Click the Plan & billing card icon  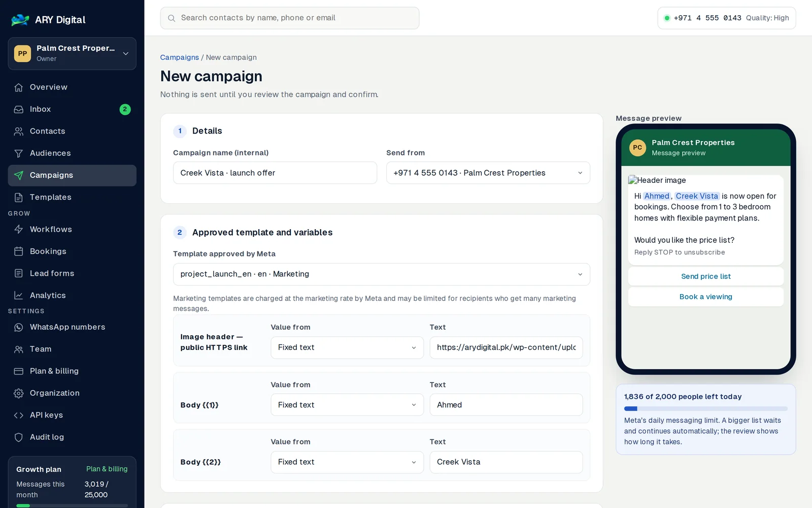pos(19,371)
